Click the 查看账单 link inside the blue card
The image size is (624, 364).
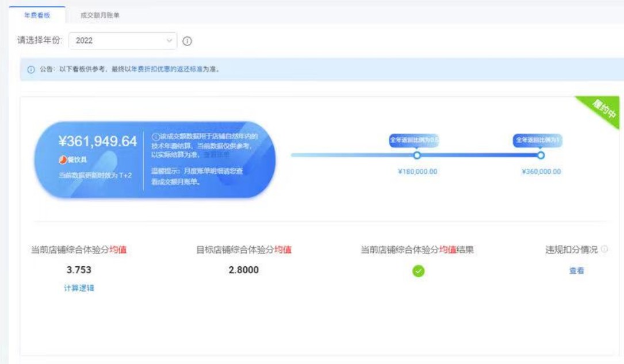(217, 155)
